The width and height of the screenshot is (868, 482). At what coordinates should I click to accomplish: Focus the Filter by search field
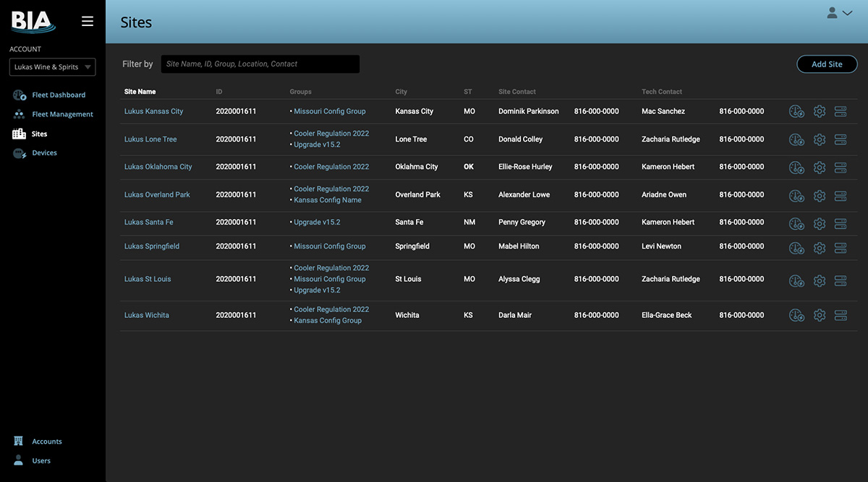pyautogui.click(x=260, y=64)
